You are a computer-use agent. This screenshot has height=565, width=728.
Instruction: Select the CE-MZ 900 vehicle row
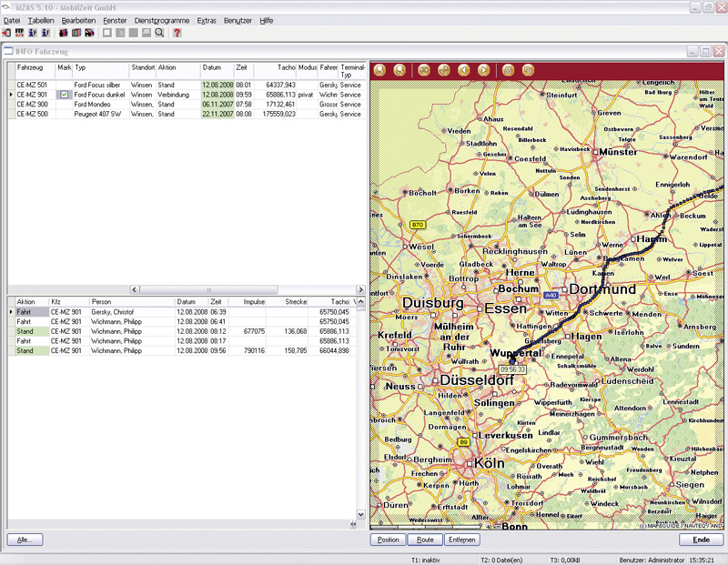187,105
